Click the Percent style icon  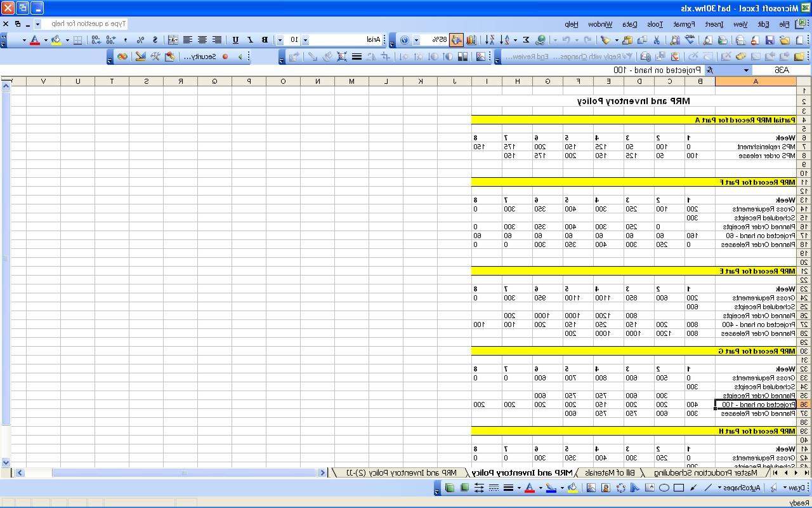(140, 39)
